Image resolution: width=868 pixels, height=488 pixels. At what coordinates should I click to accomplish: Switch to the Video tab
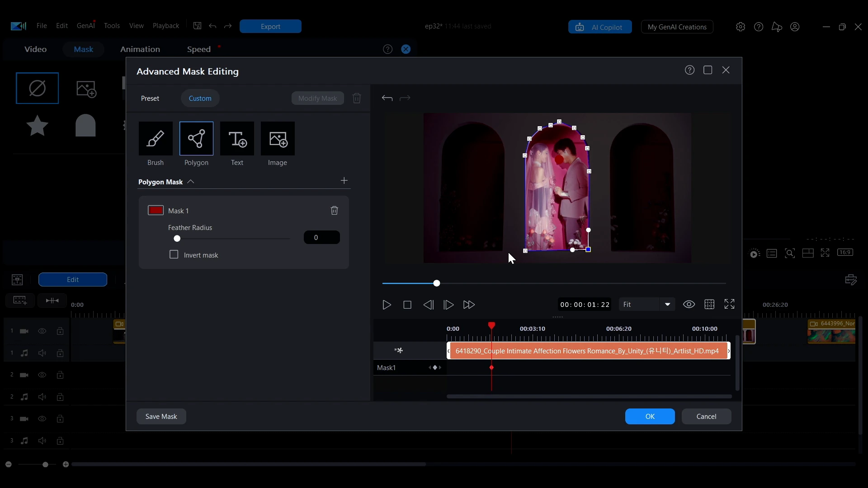click(35, 49)
